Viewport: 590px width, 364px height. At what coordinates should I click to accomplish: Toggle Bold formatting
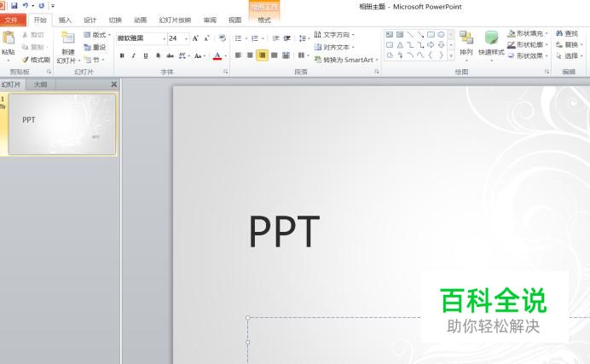(122, 55)
